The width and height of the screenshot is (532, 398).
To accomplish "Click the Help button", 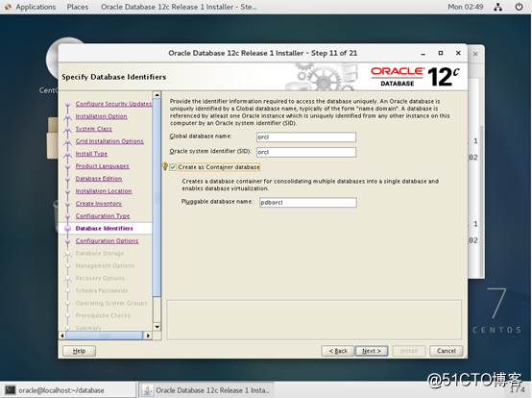I will 79,351.
